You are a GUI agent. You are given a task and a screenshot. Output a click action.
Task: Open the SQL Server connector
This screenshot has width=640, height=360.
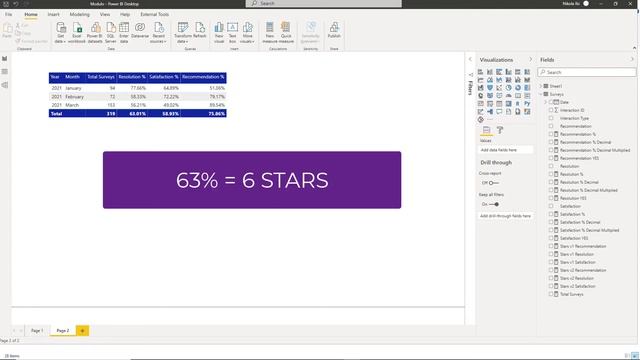pyautogui.click(x=111, y=33)
